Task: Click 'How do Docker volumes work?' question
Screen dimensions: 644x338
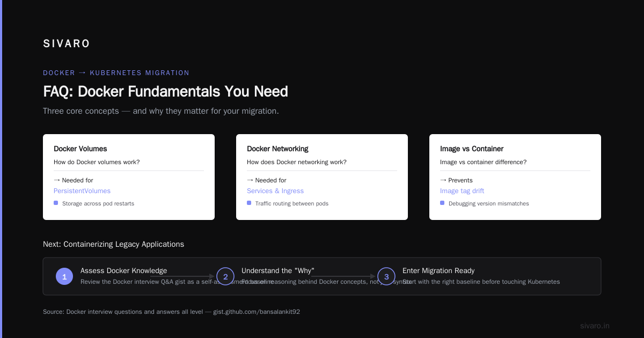Action: pyautogui.click(x=97, y=162)
